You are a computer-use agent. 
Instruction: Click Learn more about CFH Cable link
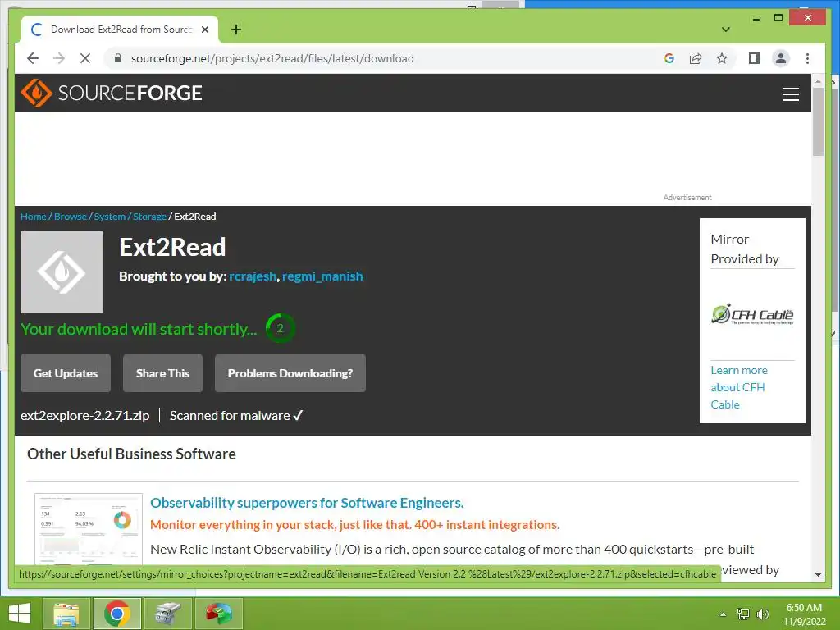[x=739, y=387]
